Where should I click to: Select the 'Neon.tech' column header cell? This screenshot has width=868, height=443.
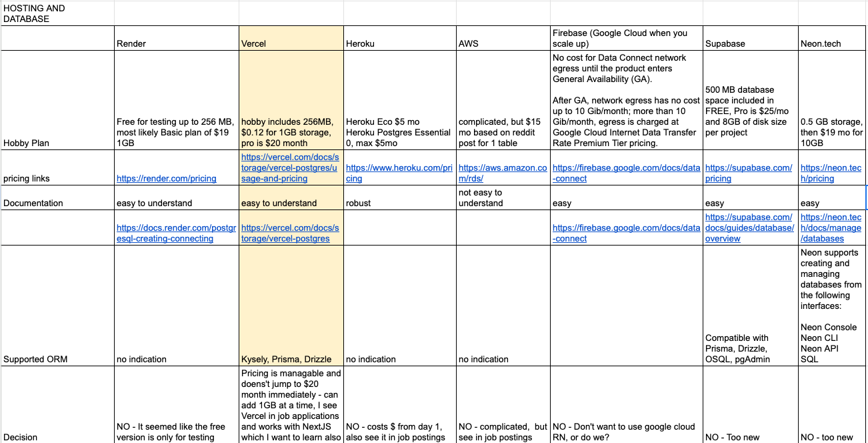point(832,39)
